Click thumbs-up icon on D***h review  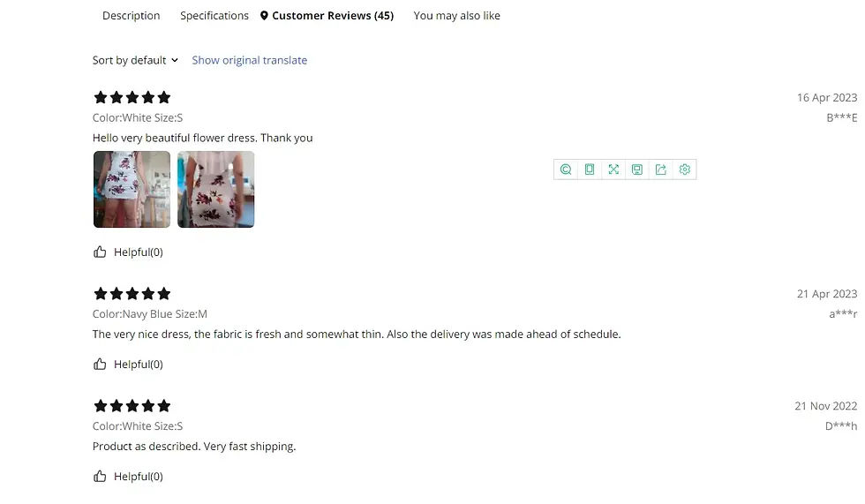click(100, 476)
